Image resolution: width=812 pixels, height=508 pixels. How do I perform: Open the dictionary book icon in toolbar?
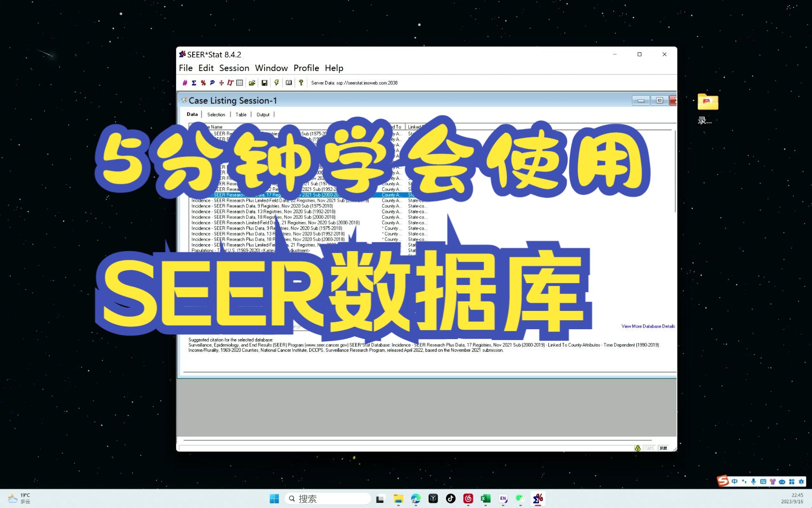[289, 83]
